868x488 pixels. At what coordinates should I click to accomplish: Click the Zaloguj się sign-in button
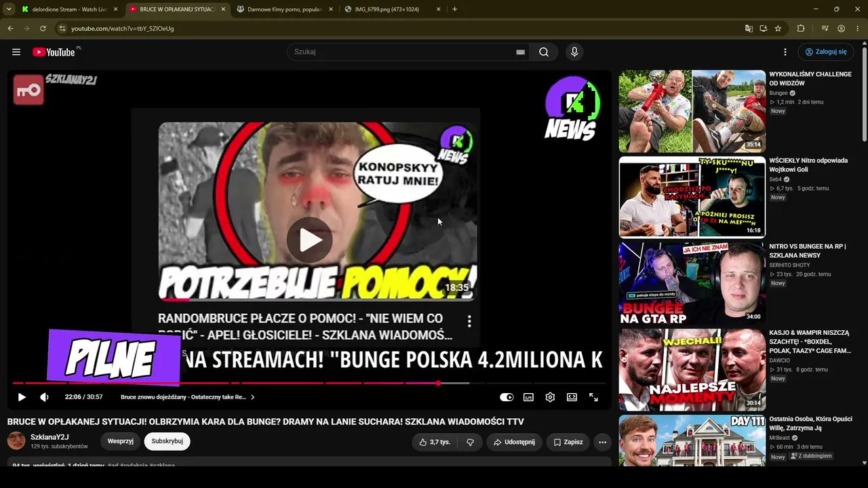(826, 52)
